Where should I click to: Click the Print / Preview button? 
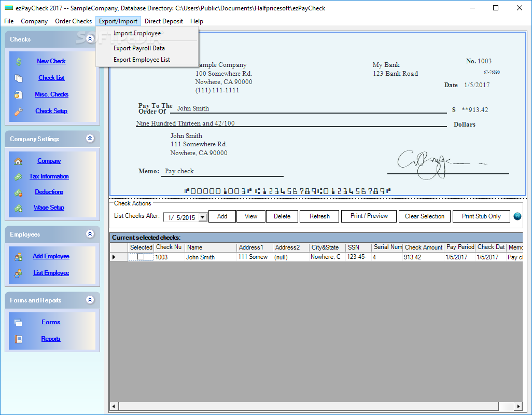[x=369, y=216]
